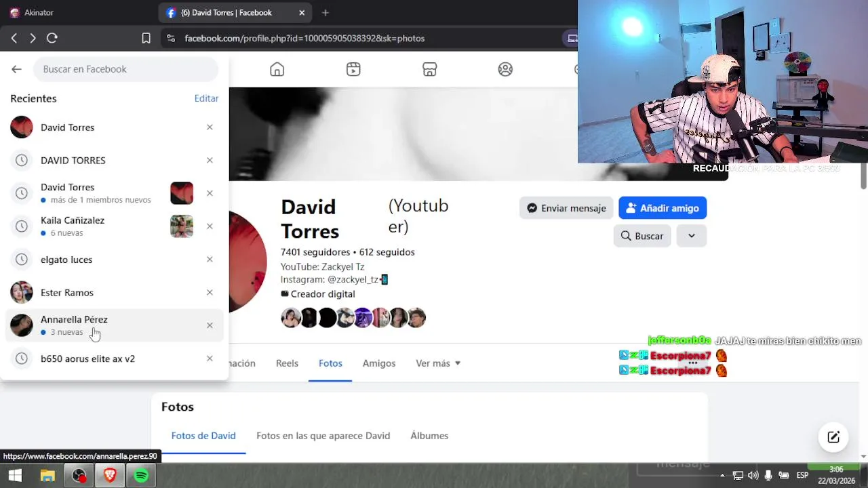Click Editar for recent searches
868x488 pixels.
coord(206,98)
